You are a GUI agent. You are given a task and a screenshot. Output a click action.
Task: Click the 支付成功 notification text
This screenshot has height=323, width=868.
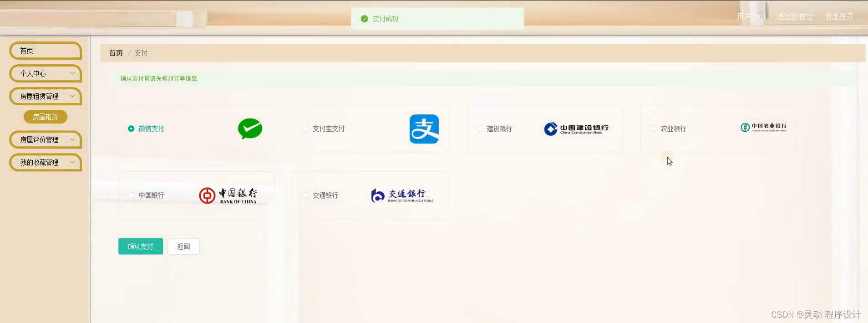386,19
